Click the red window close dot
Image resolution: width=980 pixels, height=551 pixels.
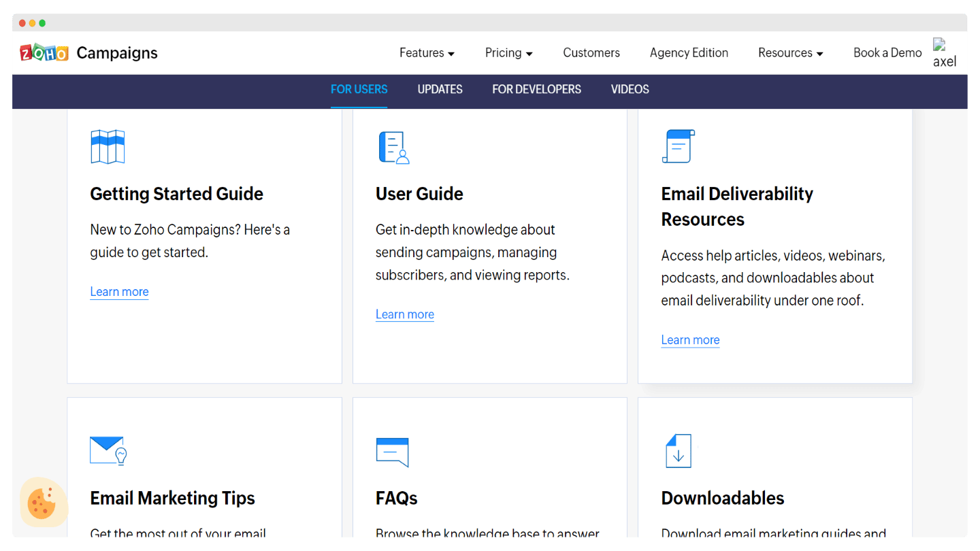(x=22, y=23)
